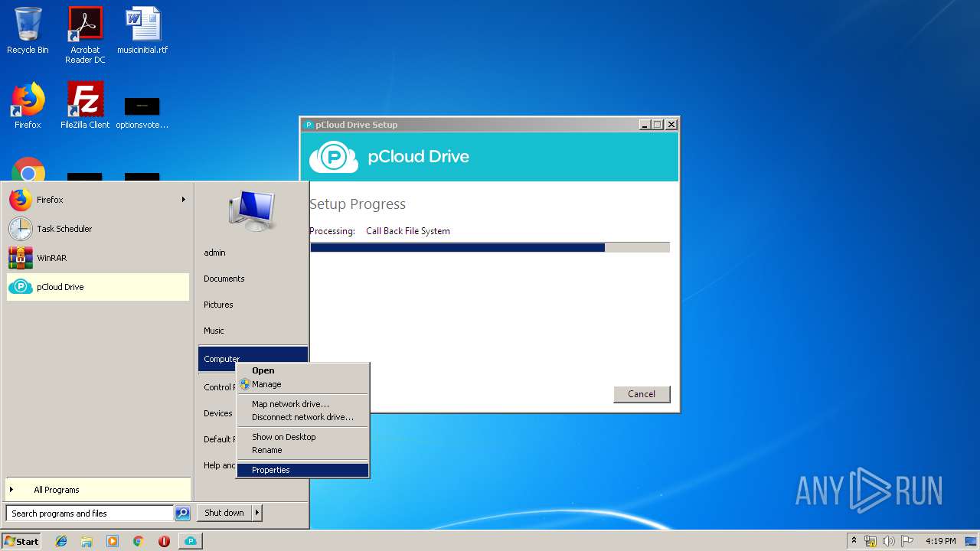Switch to pCloud taskbar button
980x551 pixels.
pyautogui.click(x=191, y=541)
